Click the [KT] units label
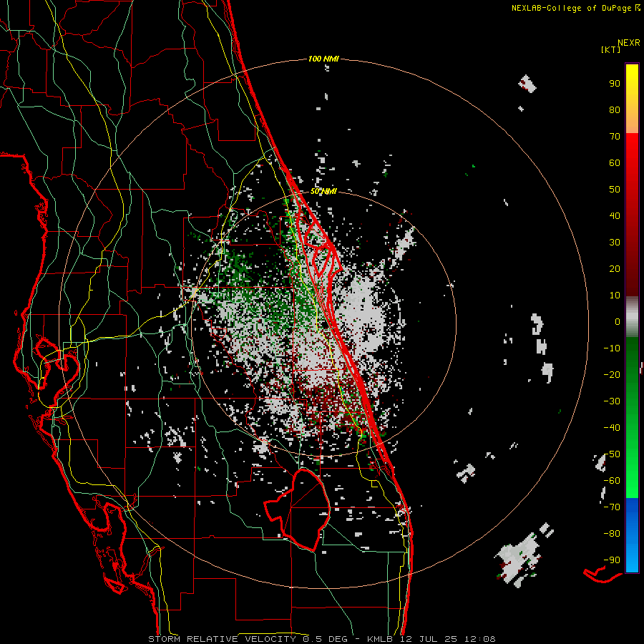 pyautogui.click(x=610, y=49)
